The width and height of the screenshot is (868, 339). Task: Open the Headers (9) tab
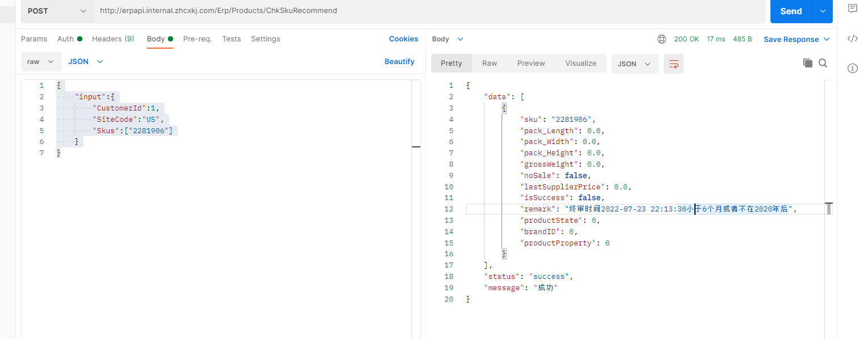[113, 39]
